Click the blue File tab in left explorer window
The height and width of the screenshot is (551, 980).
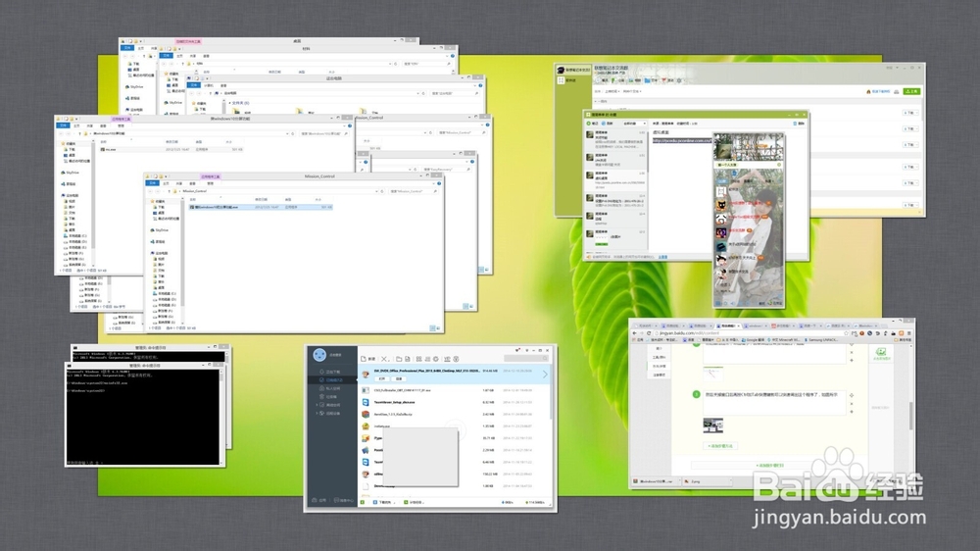[x=63, y=125]
